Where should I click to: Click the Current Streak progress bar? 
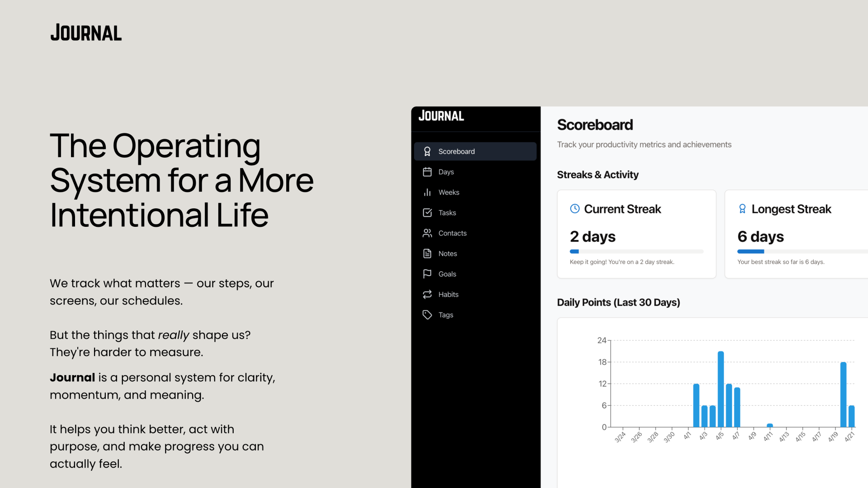[637, 251]
